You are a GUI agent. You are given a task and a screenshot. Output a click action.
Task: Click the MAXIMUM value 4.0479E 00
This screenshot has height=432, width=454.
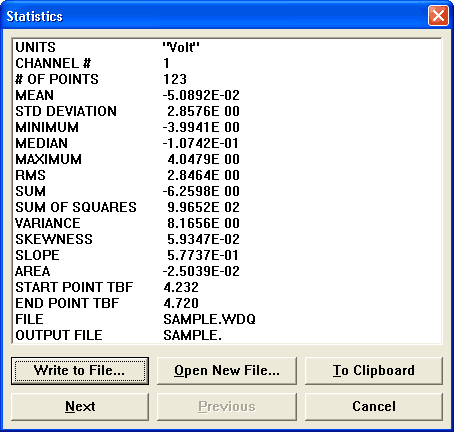203,159
